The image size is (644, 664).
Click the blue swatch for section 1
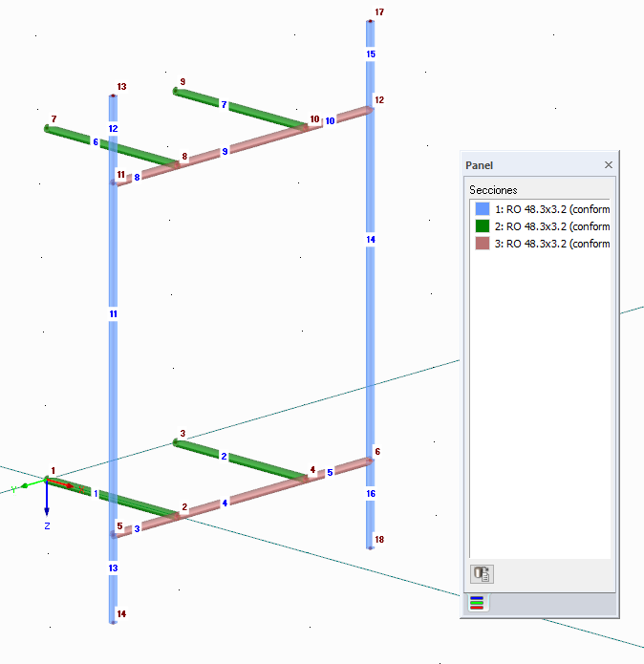point(483,209)
